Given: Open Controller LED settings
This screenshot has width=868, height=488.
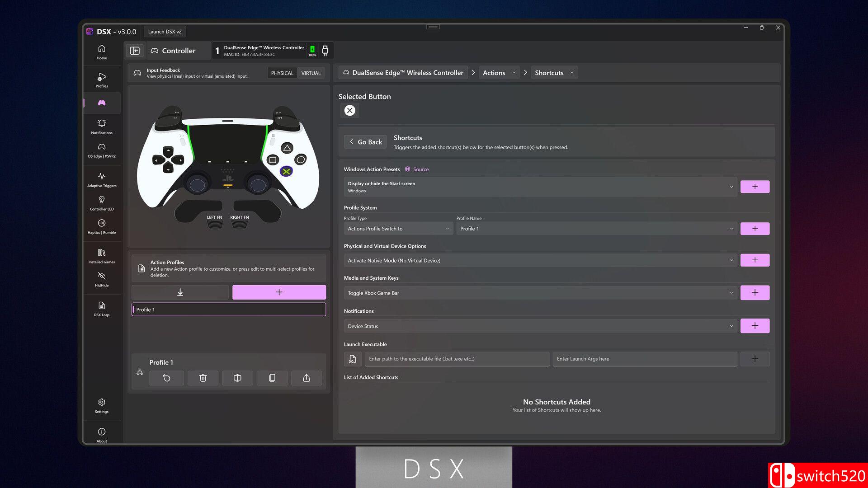Looking at the screenshot, I should 102,203.
